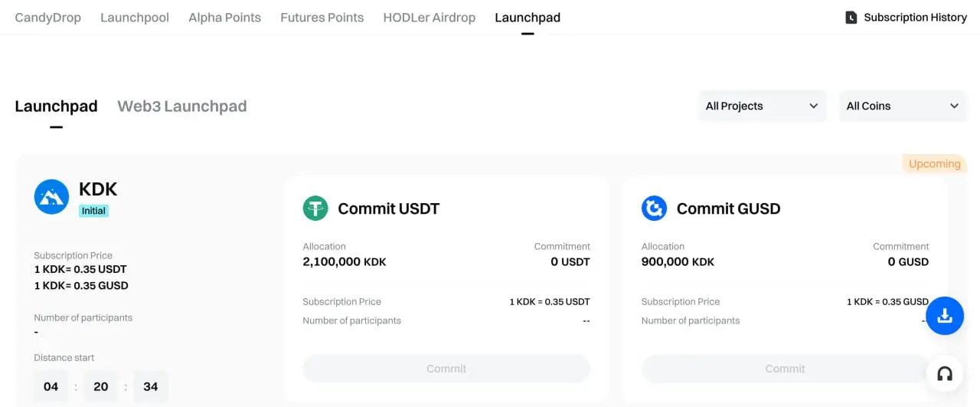Expand the All Coins filter dropdown
Image resolution: width=980 pixels, height=407 pixels.
tap(902, 107)
